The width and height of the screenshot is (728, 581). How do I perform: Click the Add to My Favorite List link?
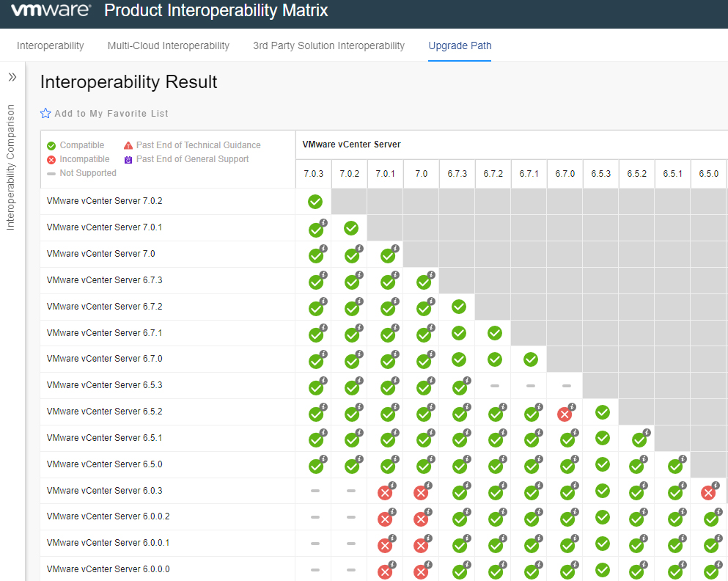click(111, 113)
